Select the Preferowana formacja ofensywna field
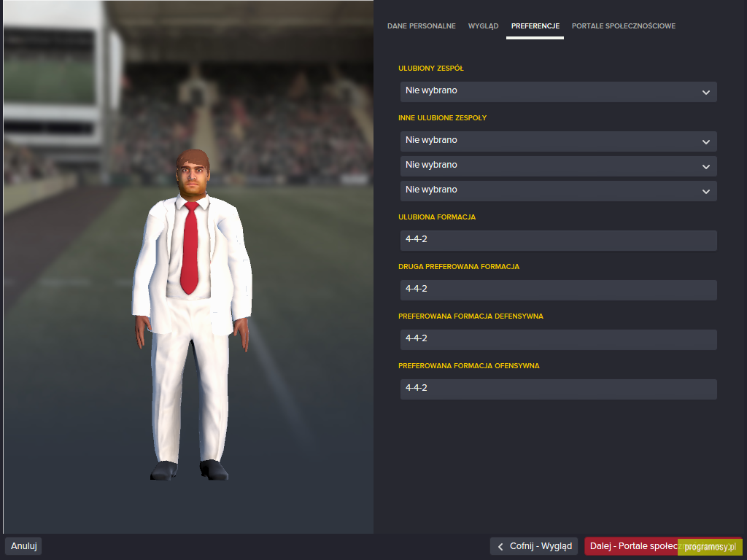 coord(558,389)
